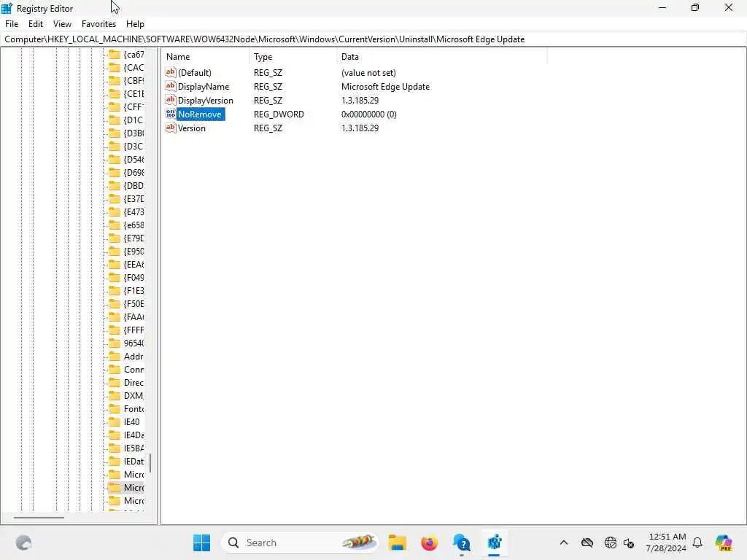Select the DisplayVersion string icon

pos(171,100)
